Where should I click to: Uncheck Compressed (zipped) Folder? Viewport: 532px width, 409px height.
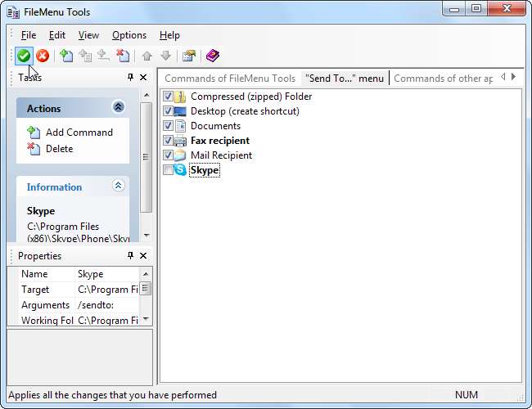tap(168, 97)
